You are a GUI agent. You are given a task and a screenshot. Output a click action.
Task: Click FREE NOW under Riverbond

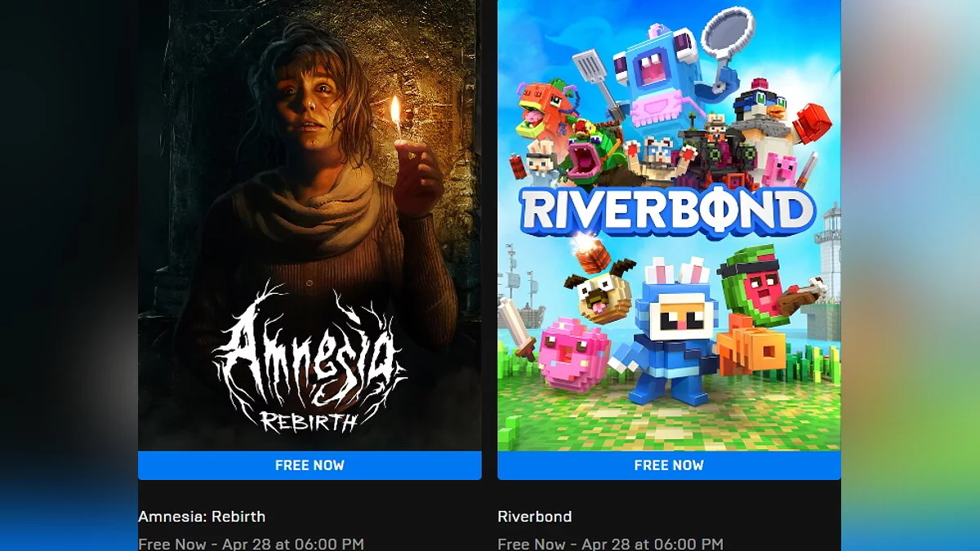tap(669, 465)
